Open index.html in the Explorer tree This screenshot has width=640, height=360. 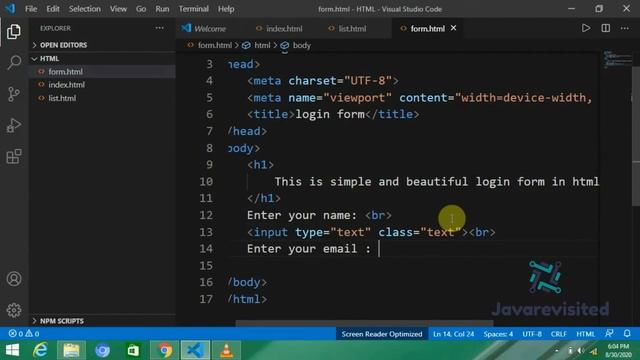coord(103,84)
